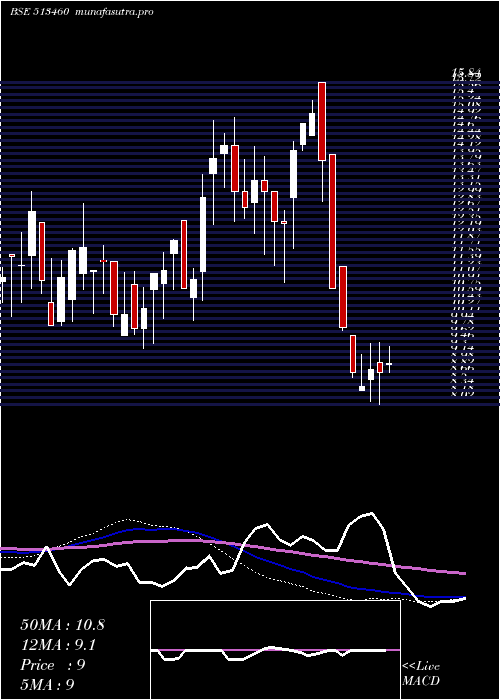Click inside the MACD inset chart box
This screenshot has width=500, height=700.
(275, 650)
